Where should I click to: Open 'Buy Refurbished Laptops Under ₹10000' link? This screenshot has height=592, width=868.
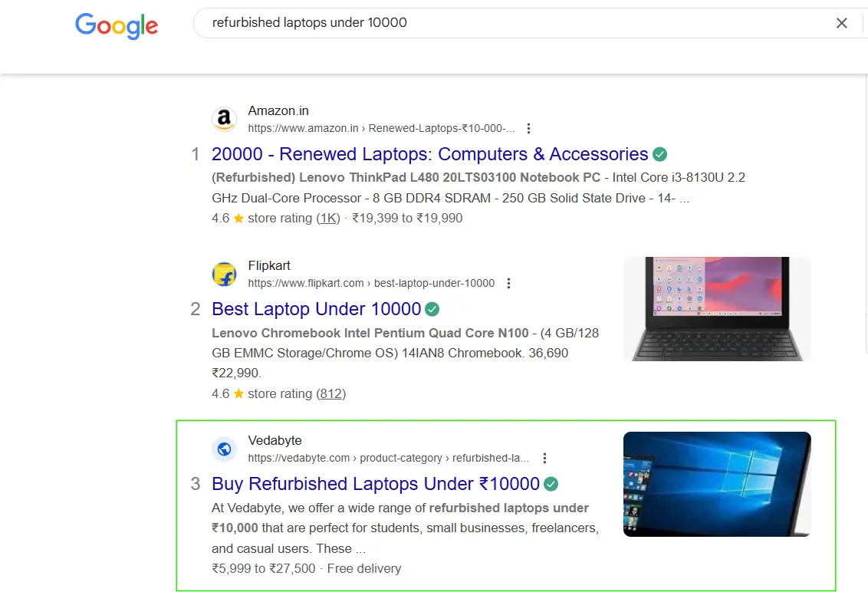point(376,484)
